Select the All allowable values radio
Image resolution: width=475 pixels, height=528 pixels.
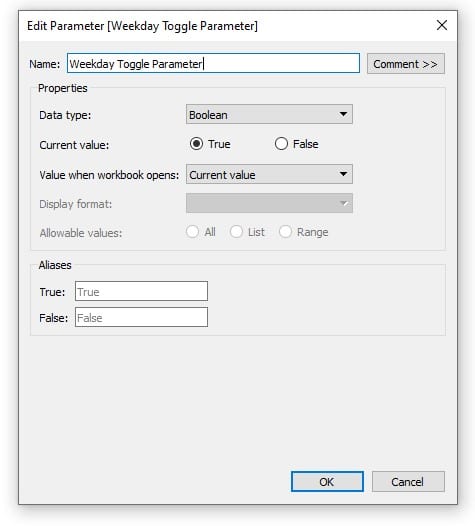pos(193,232)
